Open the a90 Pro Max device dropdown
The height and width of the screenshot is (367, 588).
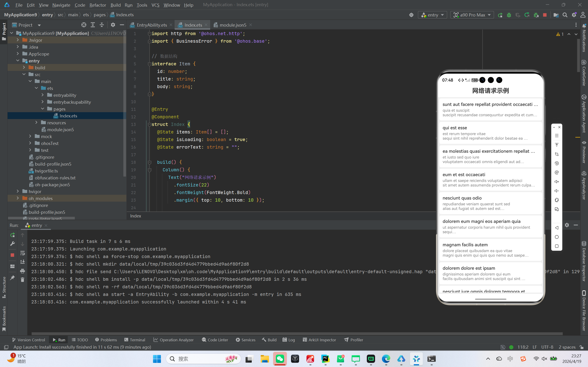[472, 15]
